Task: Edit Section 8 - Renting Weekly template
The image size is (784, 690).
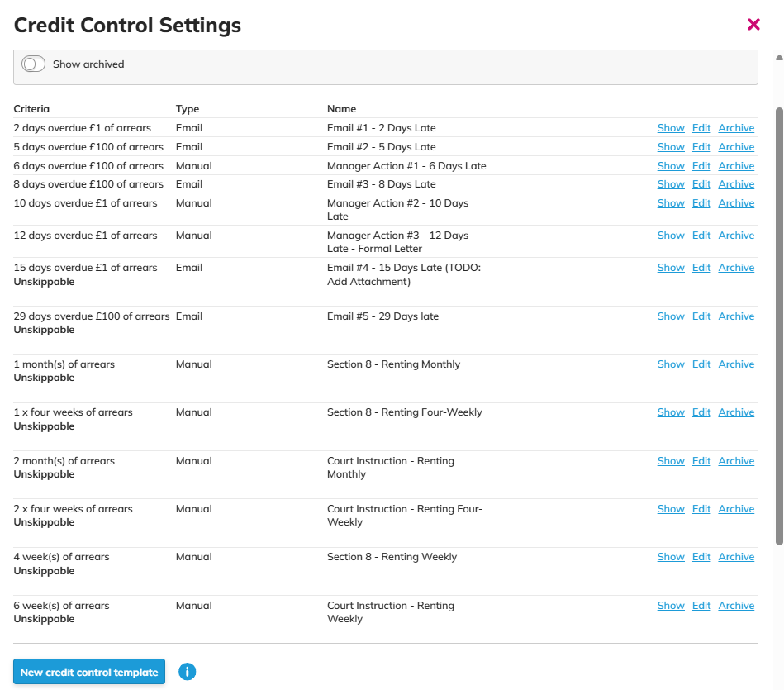Action: [701, 557]
